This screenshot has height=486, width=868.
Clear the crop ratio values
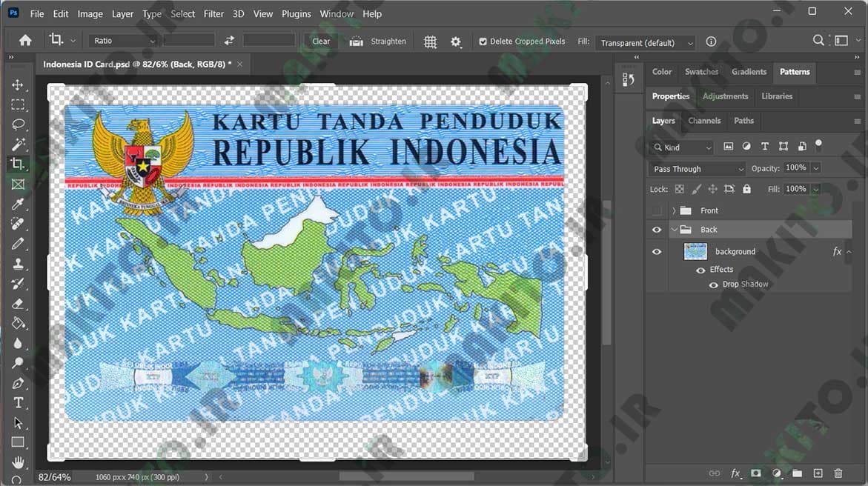click(320, 41)
